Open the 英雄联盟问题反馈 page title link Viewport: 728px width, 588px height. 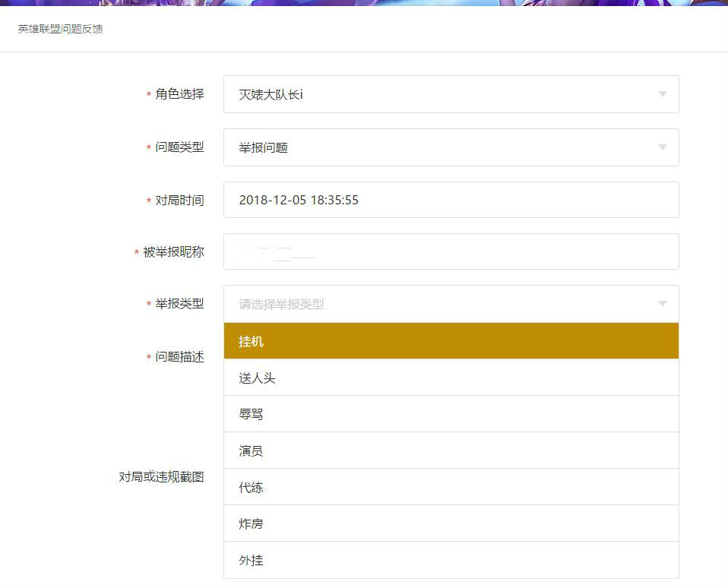[x=59, y=29]
